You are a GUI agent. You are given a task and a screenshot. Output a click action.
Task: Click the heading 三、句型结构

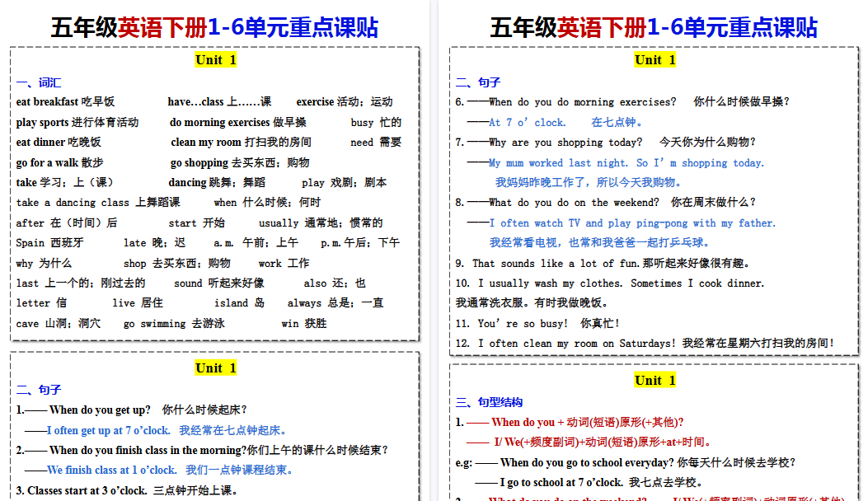click(490, 402)
